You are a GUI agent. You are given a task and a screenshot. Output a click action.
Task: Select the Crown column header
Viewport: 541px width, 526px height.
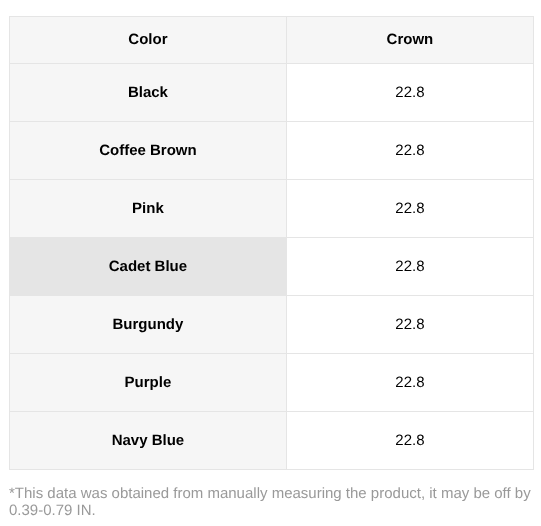pyautogui.click(x=410, y=40)
